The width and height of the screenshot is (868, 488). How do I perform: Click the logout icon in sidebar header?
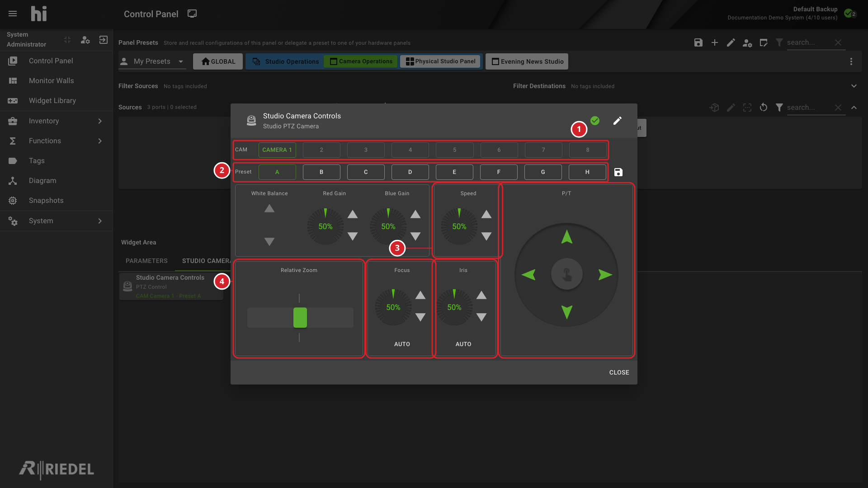(104, 40)
